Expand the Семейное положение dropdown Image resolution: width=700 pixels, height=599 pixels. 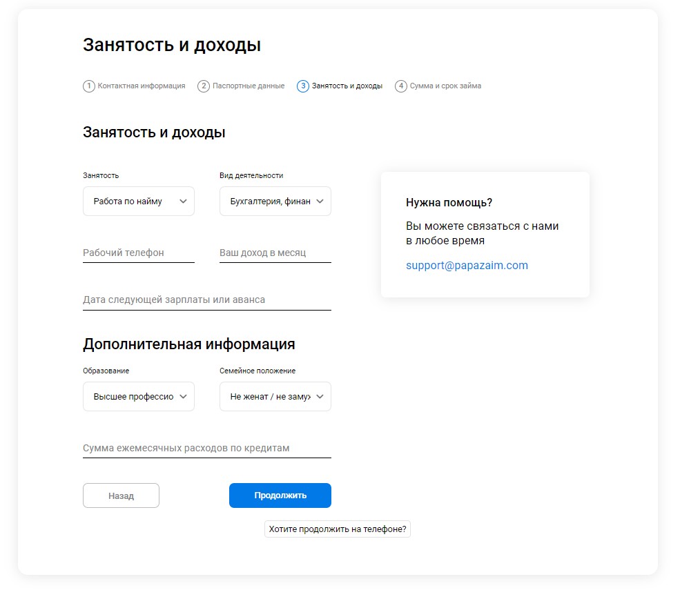[275, 397]
